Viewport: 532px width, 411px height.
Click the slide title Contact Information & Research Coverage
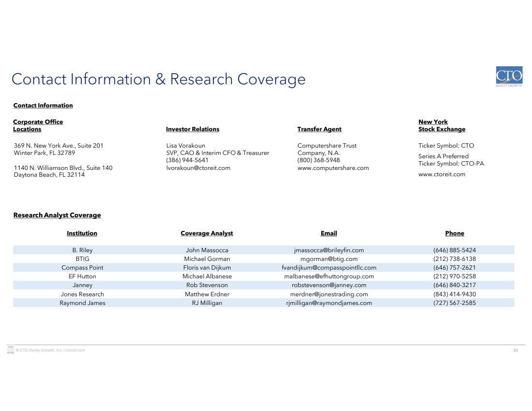coord(159,79)
